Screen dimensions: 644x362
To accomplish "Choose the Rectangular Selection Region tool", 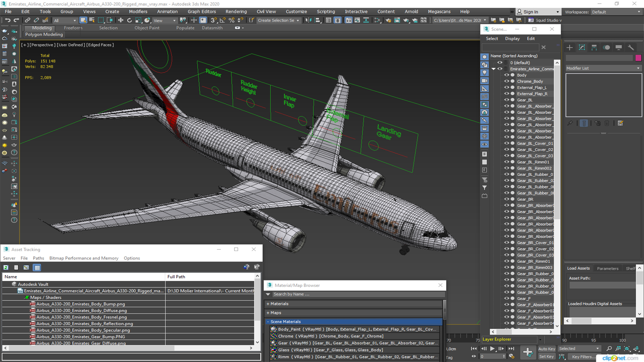I will (101, 20).
